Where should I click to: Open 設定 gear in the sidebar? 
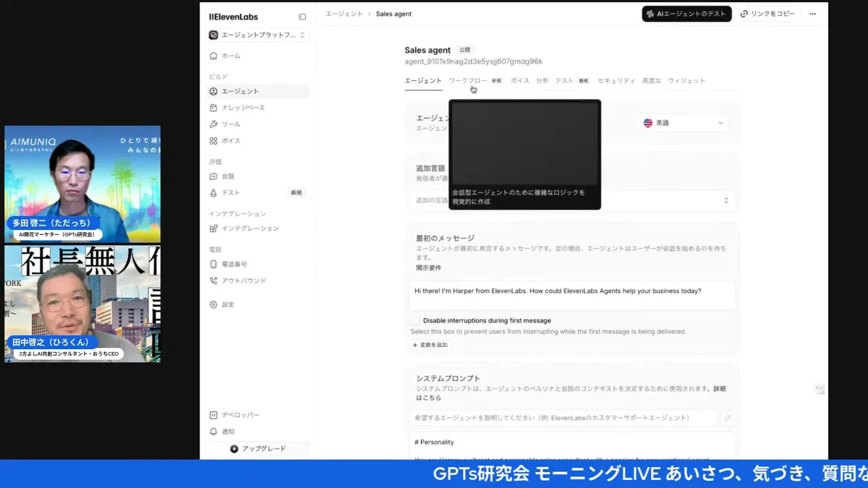pos(258,304)
